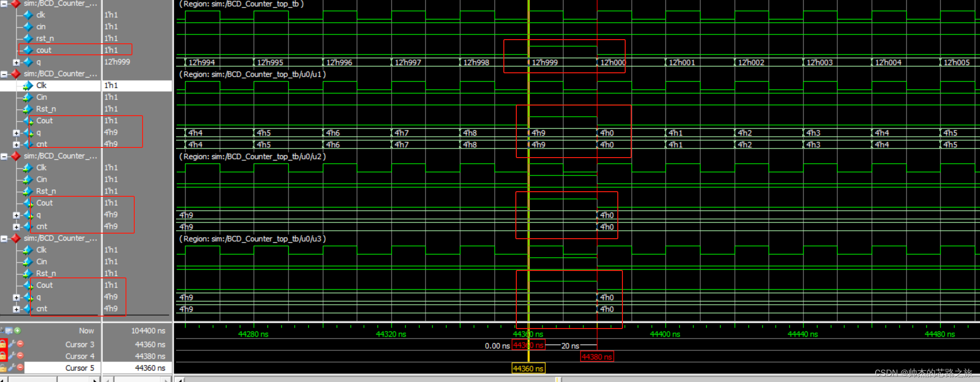Viewport: 980px width, 382px height.
Task: Expand the u3 cnt signal at the bottom
Action: [x=16, y=309]
